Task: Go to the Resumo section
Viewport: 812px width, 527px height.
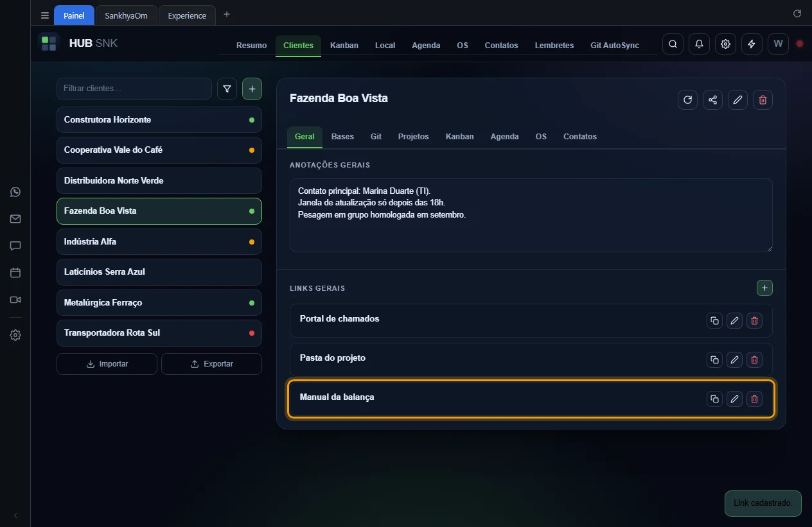Action: click(251, 45)
